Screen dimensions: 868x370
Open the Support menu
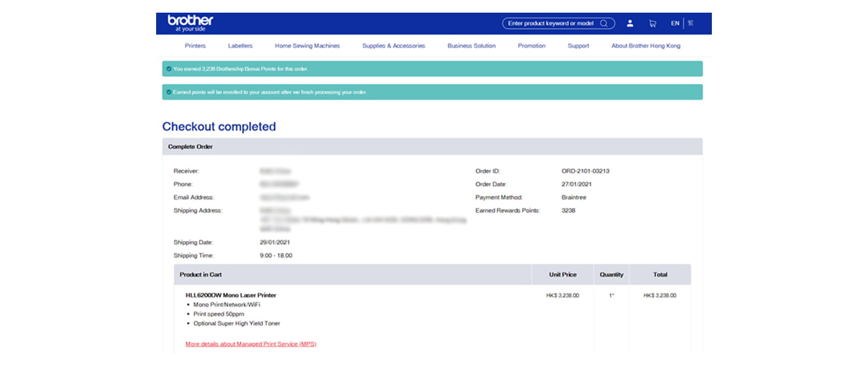(578, 46)
